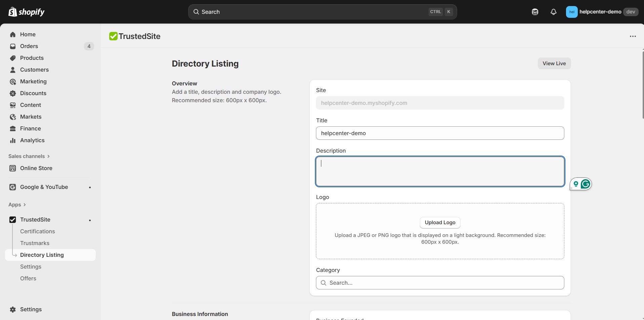Expand the Apps section
The height and width of the screenshot is (320, 644).
click(17, 204)
